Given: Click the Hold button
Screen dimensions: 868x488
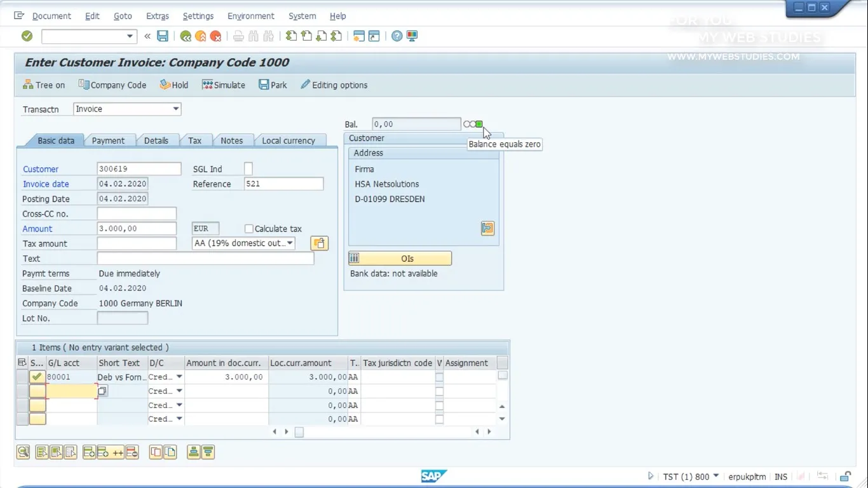Looking at the screenshot, I should point(173,85).
